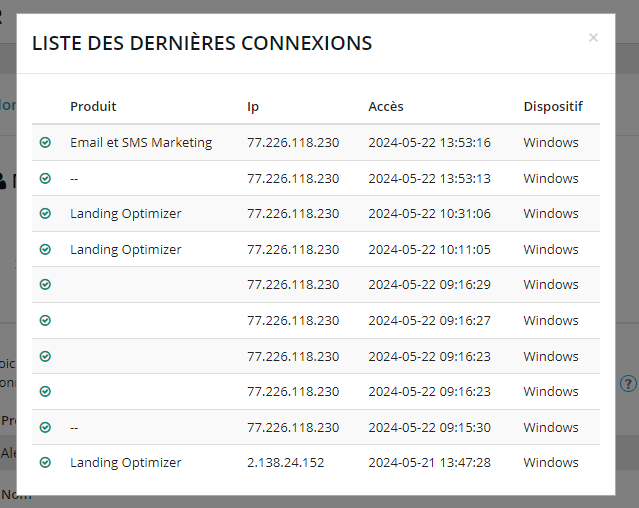Click the Liste des dernières connexions title
Viewport: 639px width, 508px height.
(202, 43)
